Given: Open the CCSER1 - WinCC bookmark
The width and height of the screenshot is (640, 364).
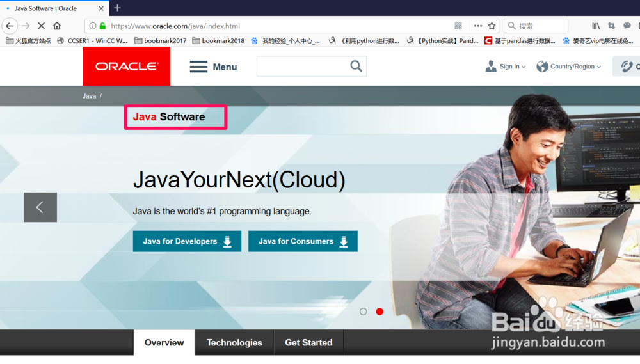Looking at the screenshot, I should [92, 41].
